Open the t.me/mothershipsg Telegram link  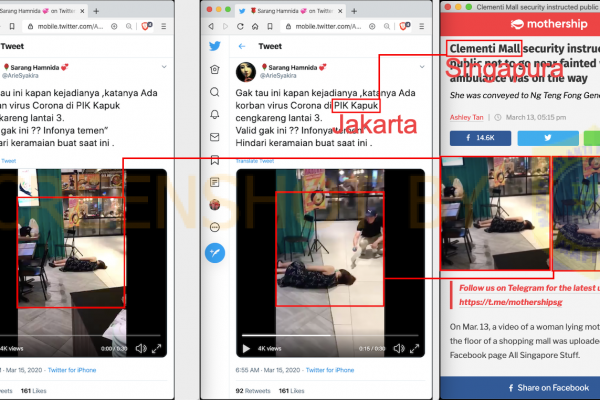(511, 302)
